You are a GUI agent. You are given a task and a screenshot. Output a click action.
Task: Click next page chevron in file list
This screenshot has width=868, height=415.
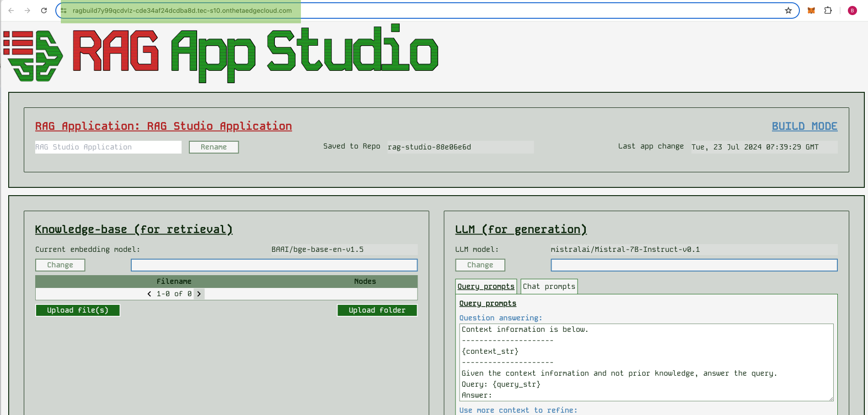pyautogui.click(x=199, y=294)
